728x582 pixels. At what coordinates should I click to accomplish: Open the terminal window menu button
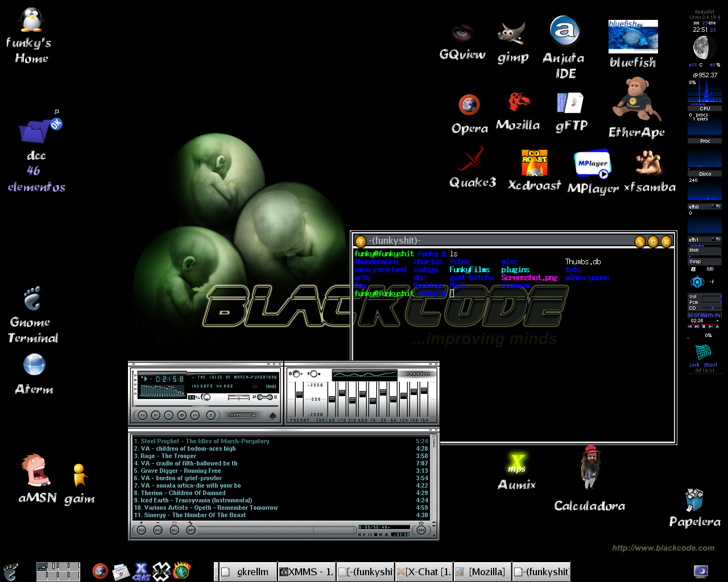coord(361,242)
